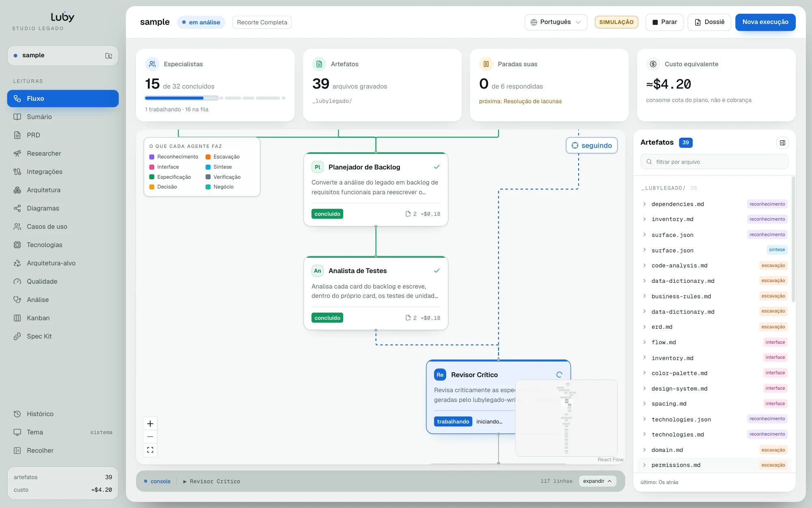Click the Recorte Completa button
The image size is (812, 508).
262,22
